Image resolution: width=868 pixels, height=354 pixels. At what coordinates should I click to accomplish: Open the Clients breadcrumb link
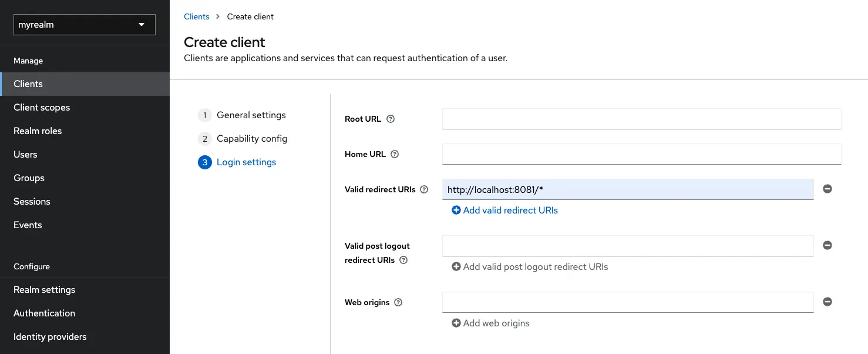click(196, 16)
